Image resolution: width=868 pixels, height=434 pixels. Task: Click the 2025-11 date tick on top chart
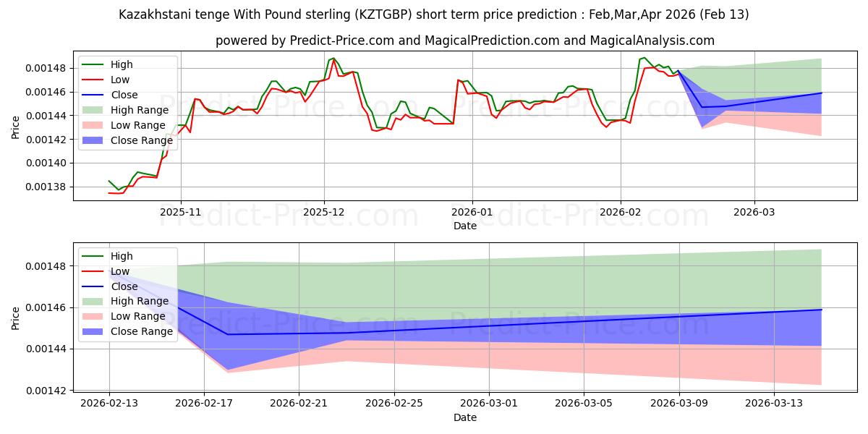point(181,213)
